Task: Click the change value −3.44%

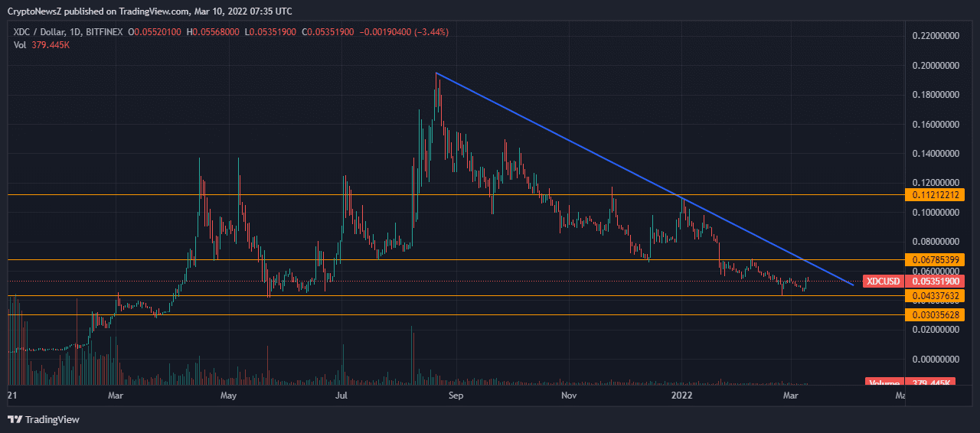Action: pyautogui.click(x=431, y=32)
